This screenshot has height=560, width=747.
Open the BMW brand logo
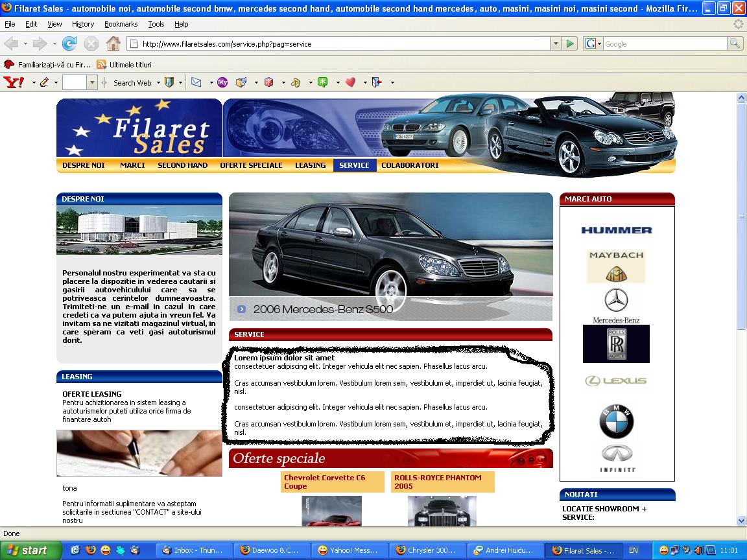point(616,421)
